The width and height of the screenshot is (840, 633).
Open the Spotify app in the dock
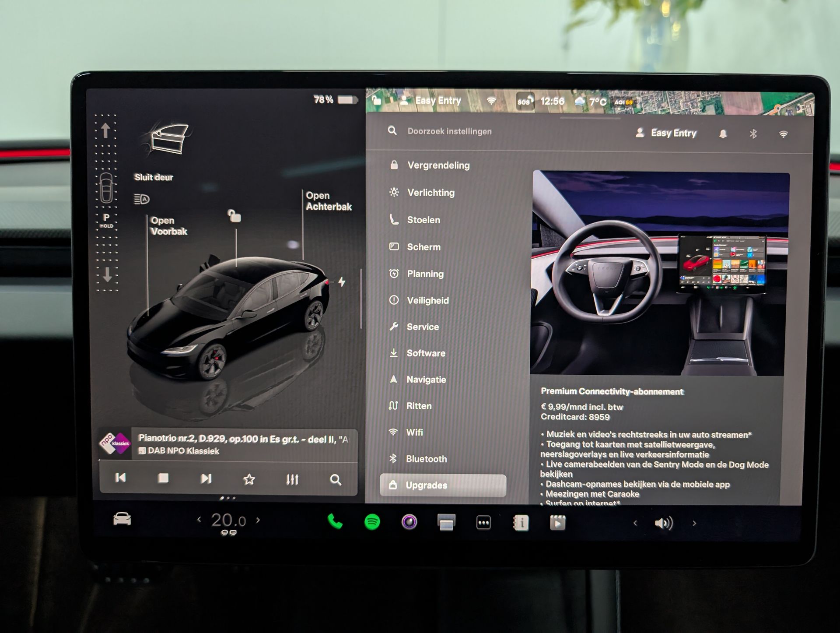[372, 522]
